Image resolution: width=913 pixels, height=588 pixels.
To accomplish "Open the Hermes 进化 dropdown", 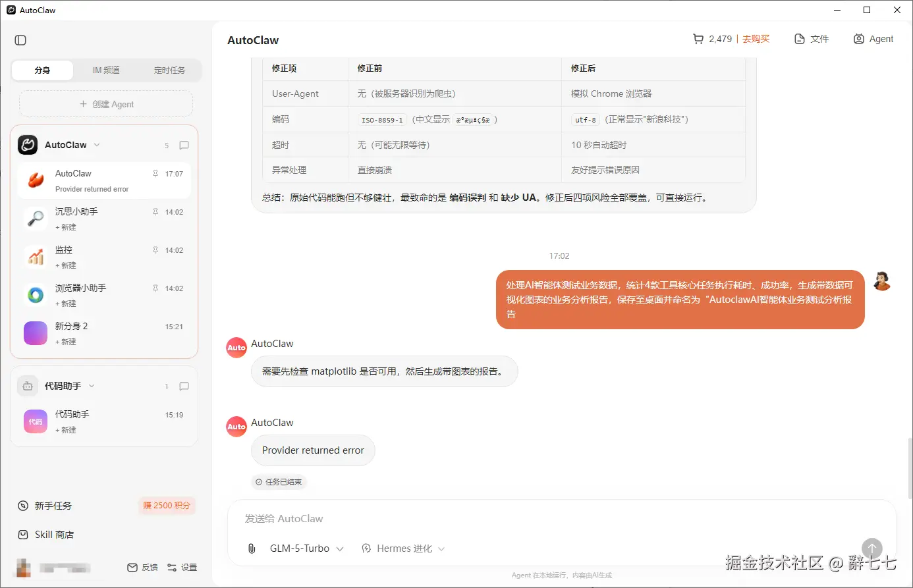I will tap(403, 548).
